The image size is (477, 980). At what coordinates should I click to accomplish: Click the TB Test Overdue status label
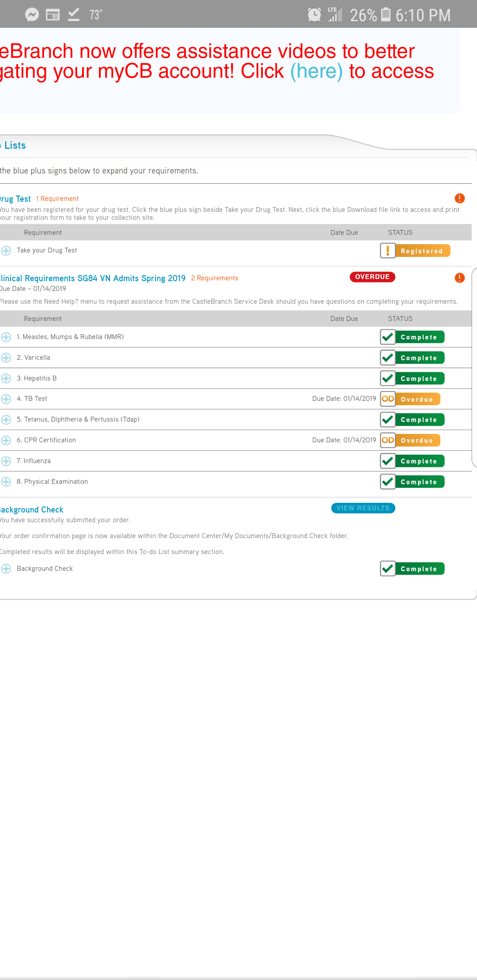417,399
